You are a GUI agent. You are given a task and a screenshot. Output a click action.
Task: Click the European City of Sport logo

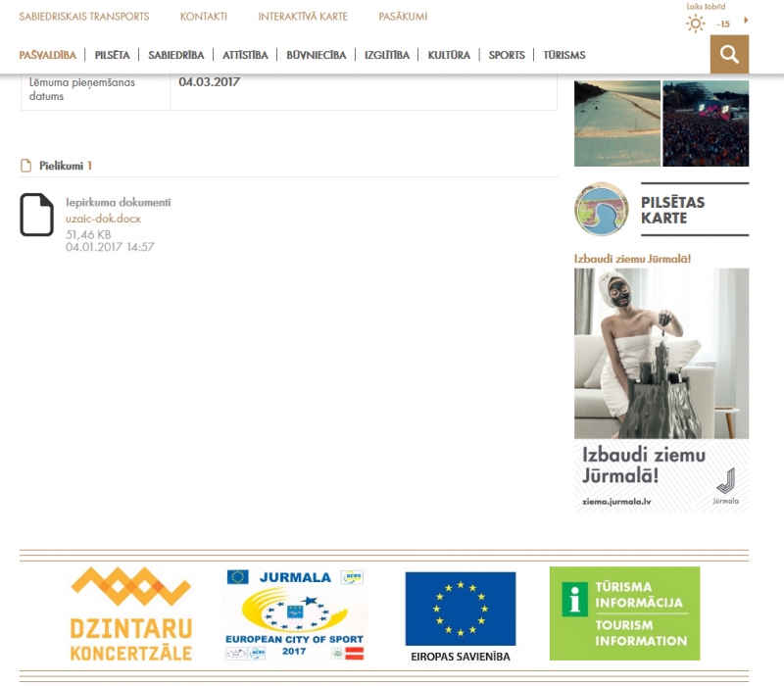(295, 614)
